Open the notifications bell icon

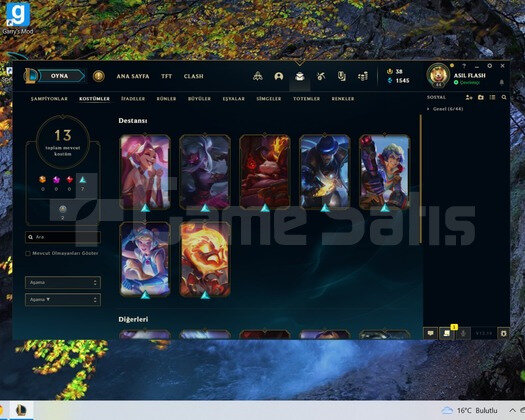502,82
